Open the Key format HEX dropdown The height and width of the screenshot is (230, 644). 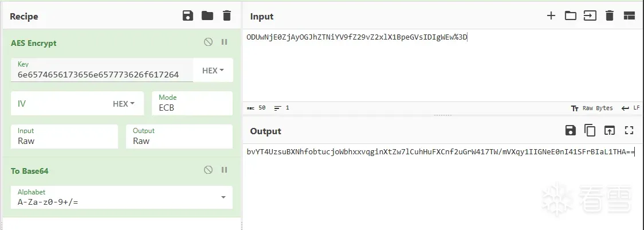tap(213, 71)
